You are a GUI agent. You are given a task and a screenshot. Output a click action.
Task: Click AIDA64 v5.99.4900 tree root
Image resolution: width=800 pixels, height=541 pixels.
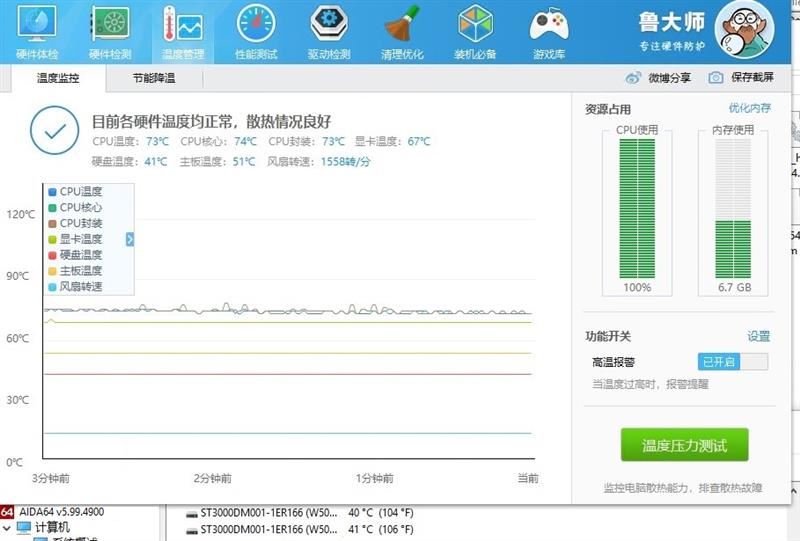[62, 511]
